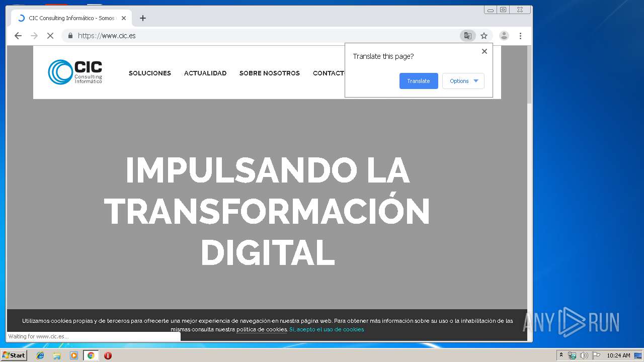644x362 pixels.
Task: Dismiss the translate popup
Action: click(x=485, y=51)
